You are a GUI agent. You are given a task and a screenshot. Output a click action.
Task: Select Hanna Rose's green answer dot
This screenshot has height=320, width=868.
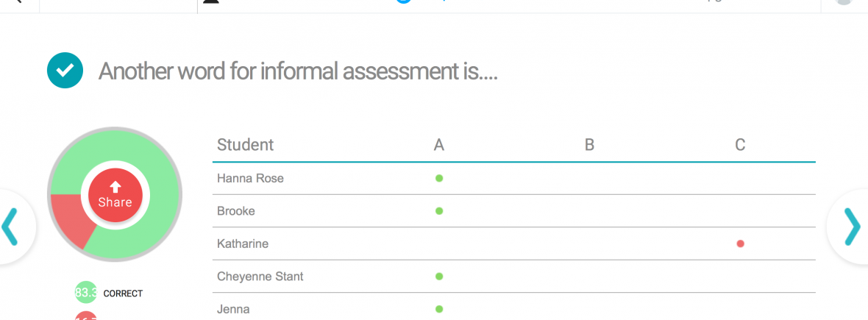(439, 178)
